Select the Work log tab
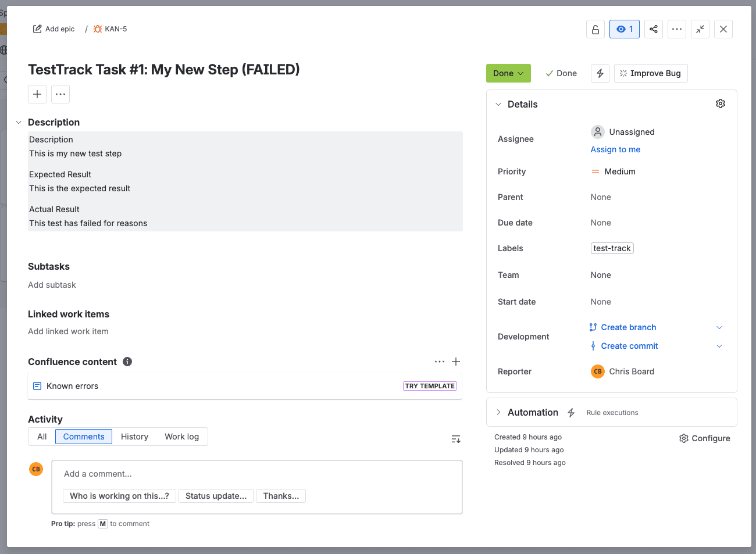 pos(181,437)
